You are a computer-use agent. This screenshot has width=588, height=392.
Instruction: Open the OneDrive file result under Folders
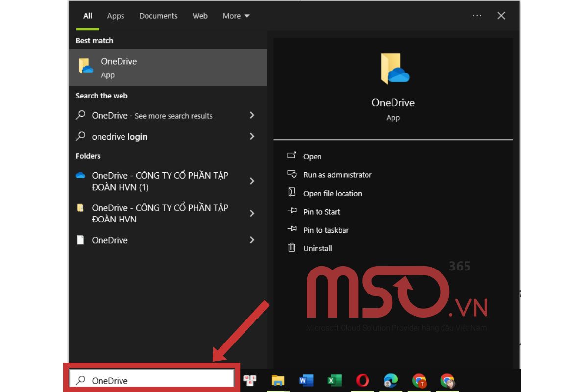(168, 240)
